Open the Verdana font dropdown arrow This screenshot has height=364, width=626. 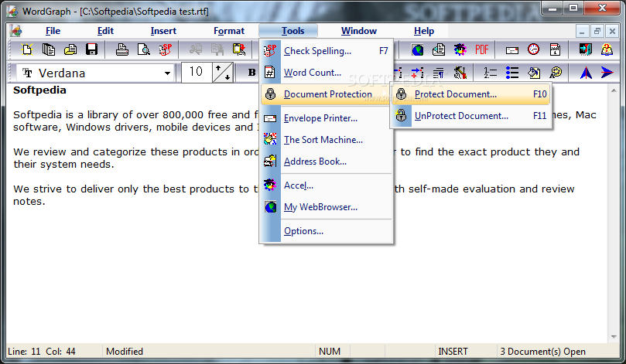tap(168, 73)
